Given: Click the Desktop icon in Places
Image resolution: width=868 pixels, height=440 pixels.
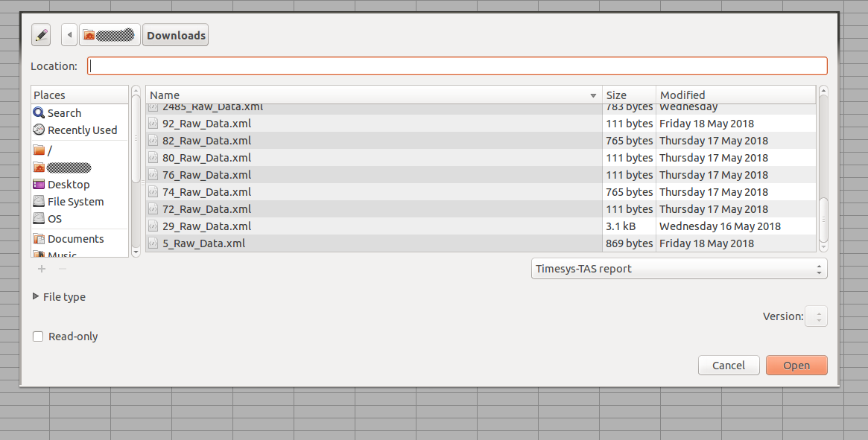Looking at the screenshot, I should (x=39, y=185).
